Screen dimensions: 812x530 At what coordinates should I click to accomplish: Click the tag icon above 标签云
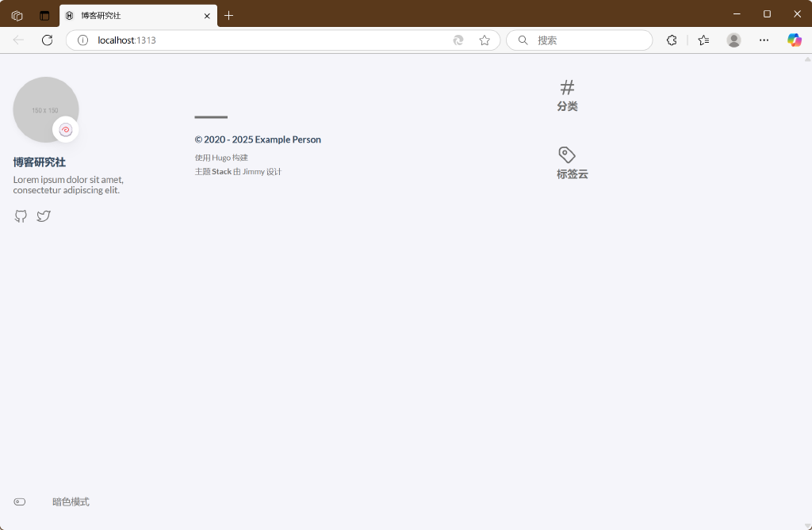point(565,155)
